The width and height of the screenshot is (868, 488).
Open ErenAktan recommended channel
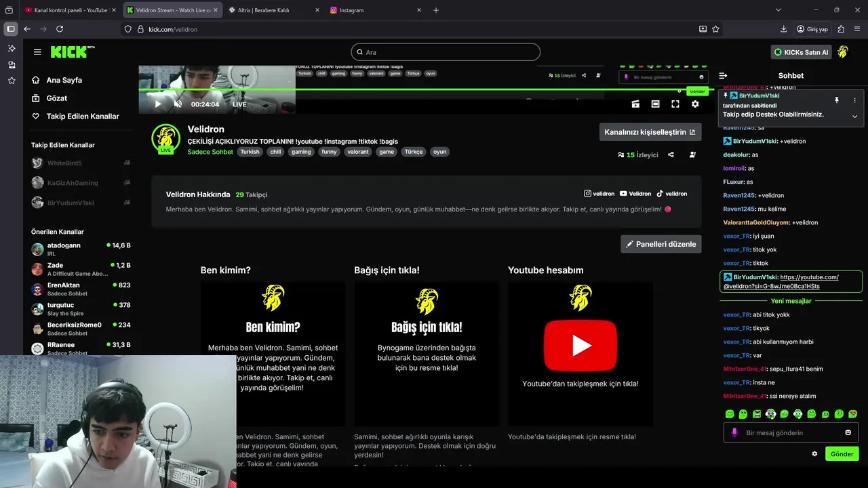(81, 289)
